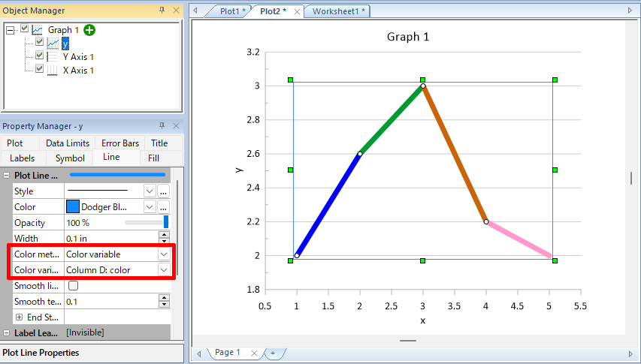Enable the Smooth line checkbox
641x364 pixels.
tap(74, 286)
